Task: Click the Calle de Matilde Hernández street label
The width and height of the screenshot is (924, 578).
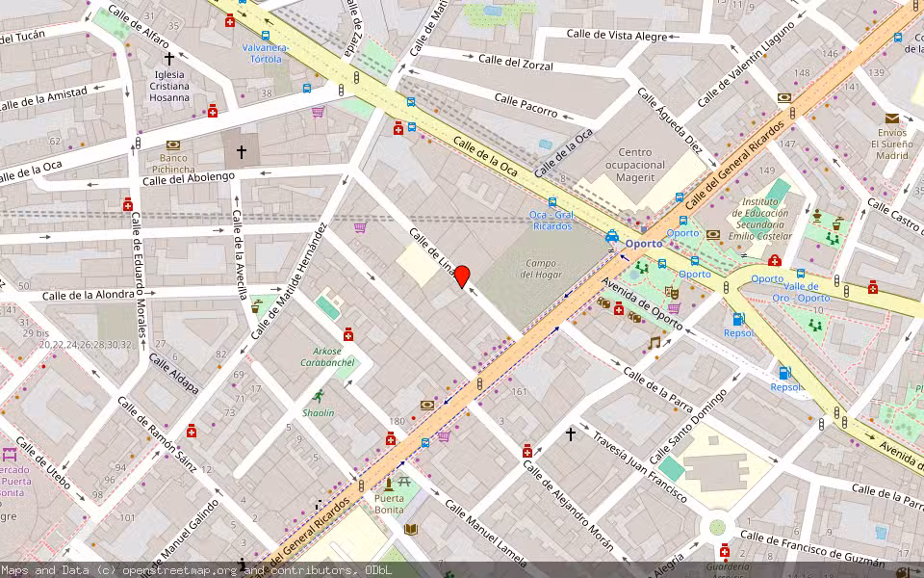Action: pos(288,280)
